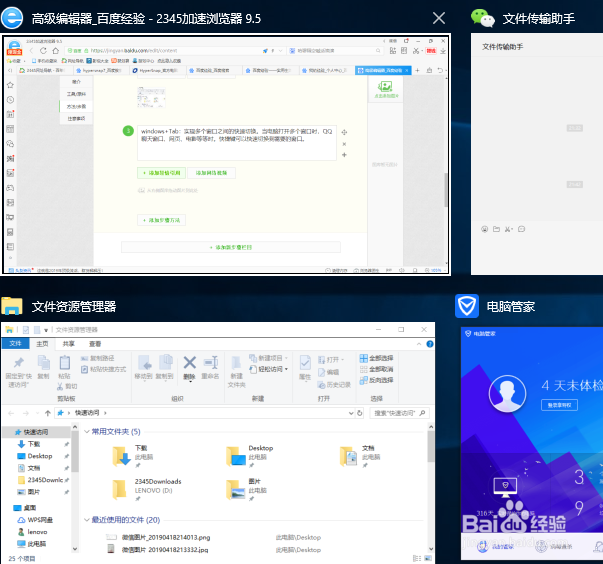Screen dimensions: 603x564
Task: Click the 固定到快速访问 pin icon
Action: (18, 363)
